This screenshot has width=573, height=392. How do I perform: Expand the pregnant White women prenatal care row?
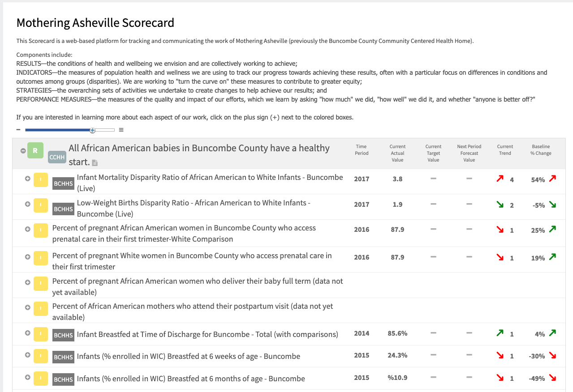tap(27, 257)
